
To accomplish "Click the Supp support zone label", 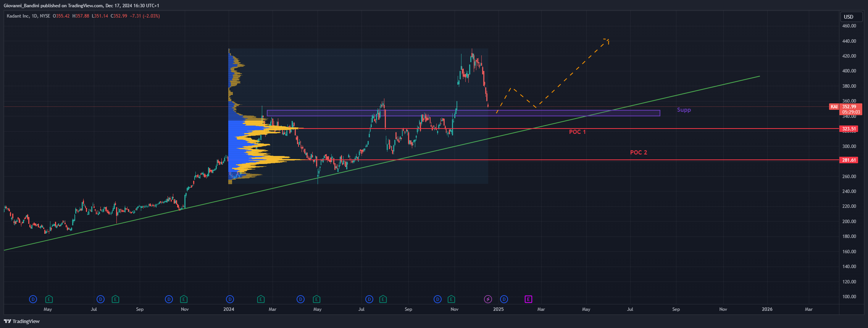I will tap(684, 110).
